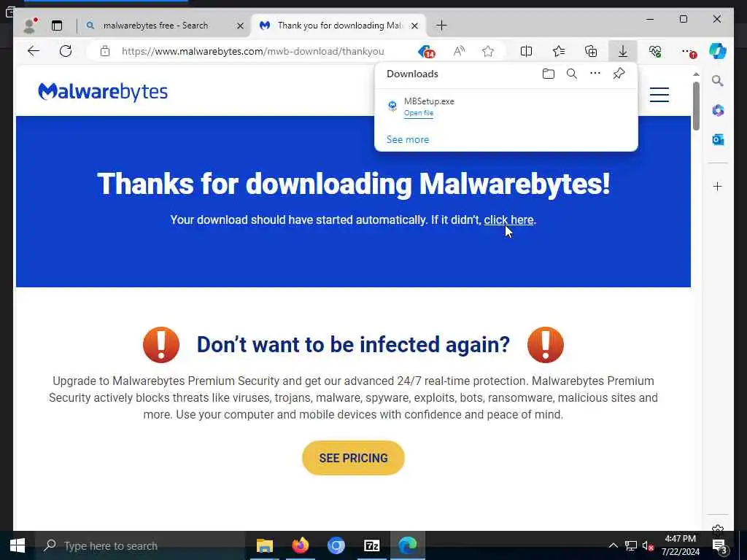Toggle split screen icon in toolbar
Image resolution: width=747 pixels, height=560 pixels.
point(527,51)
